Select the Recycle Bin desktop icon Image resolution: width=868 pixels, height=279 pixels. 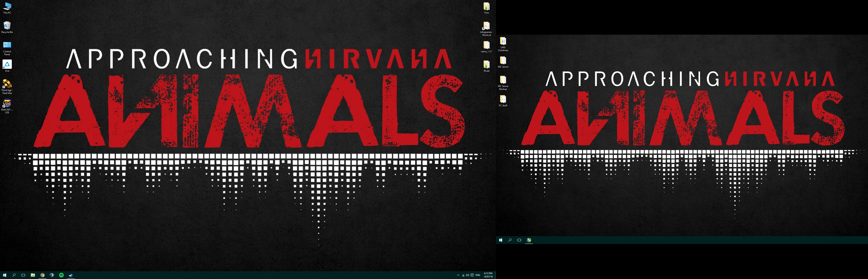7,28
